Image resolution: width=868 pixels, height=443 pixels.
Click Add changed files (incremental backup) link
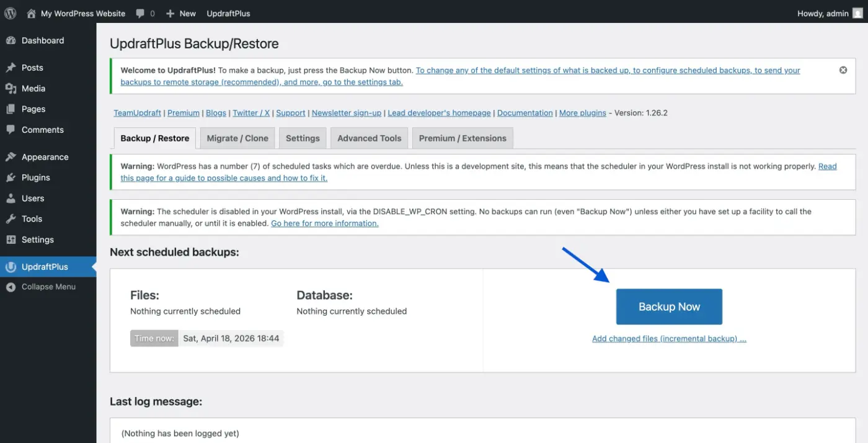pyautogui.click(x=669, y=339)
